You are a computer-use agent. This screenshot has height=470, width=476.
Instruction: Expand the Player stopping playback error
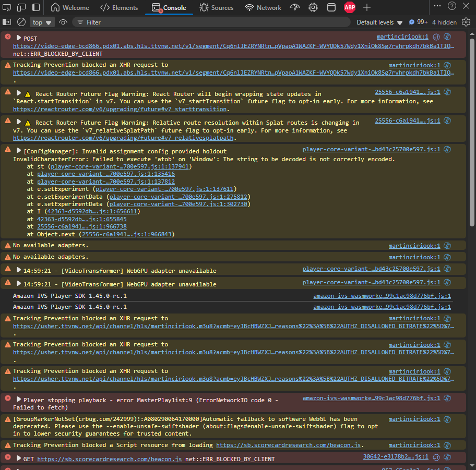tap(18, 399)
